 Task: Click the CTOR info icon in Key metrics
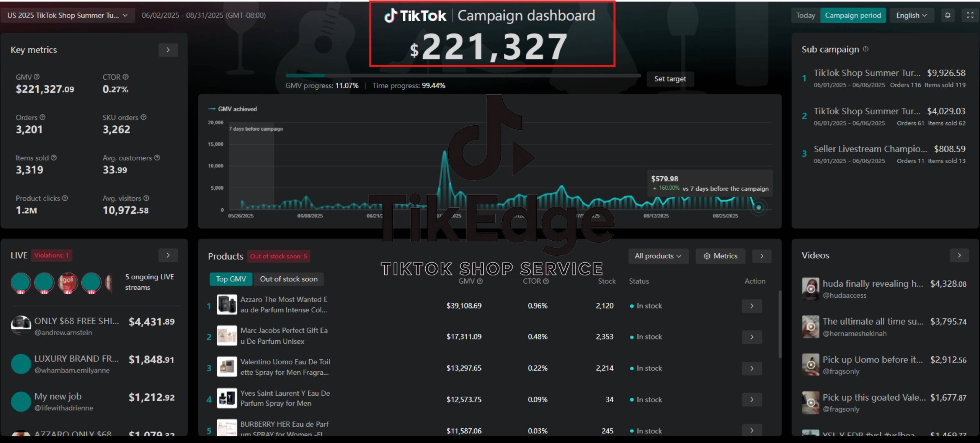(126, 77)
